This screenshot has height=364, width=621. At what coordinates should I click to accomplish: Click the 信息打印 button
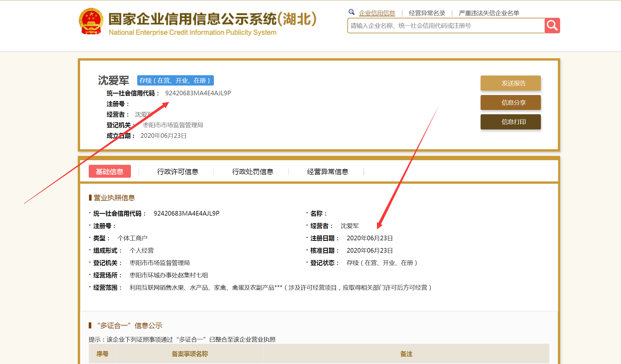point(510,122)
